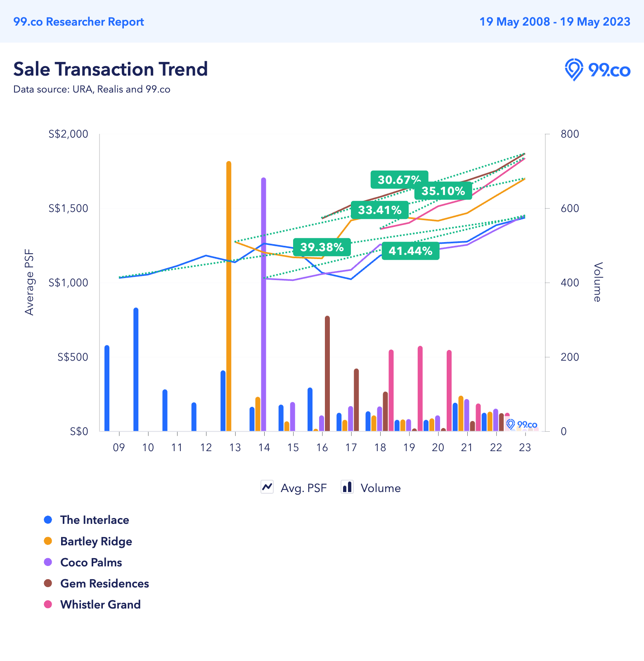Click year 16 on the x-axis
This screenshot has height=661, width=644.
tap(322, 447)
